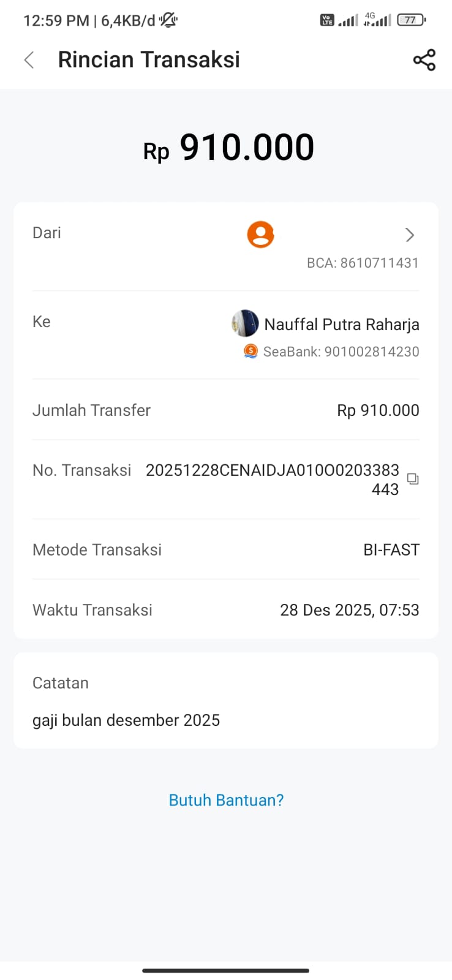Copy the transaction number with copy icon
Image resolution: width=452 pixels, height=980 pixels.
tap(413, 479)
